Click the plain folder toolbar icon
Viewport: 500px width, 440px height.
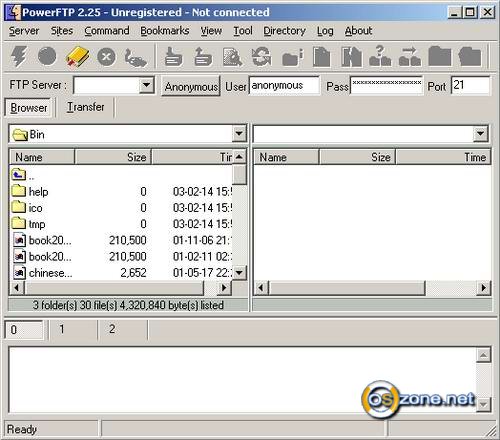pyautogui.click(x=439, y=57)
